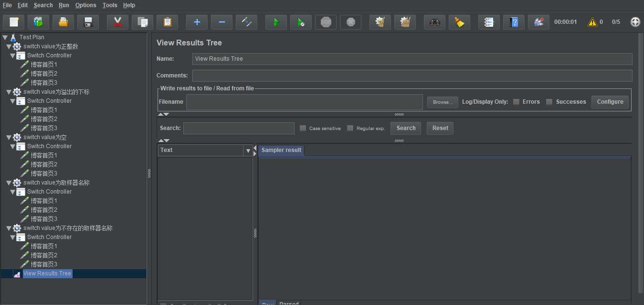This screenshot has width=644, height=305.
Task: Enable the Successes only checkbox
Action: click(549, 102)
